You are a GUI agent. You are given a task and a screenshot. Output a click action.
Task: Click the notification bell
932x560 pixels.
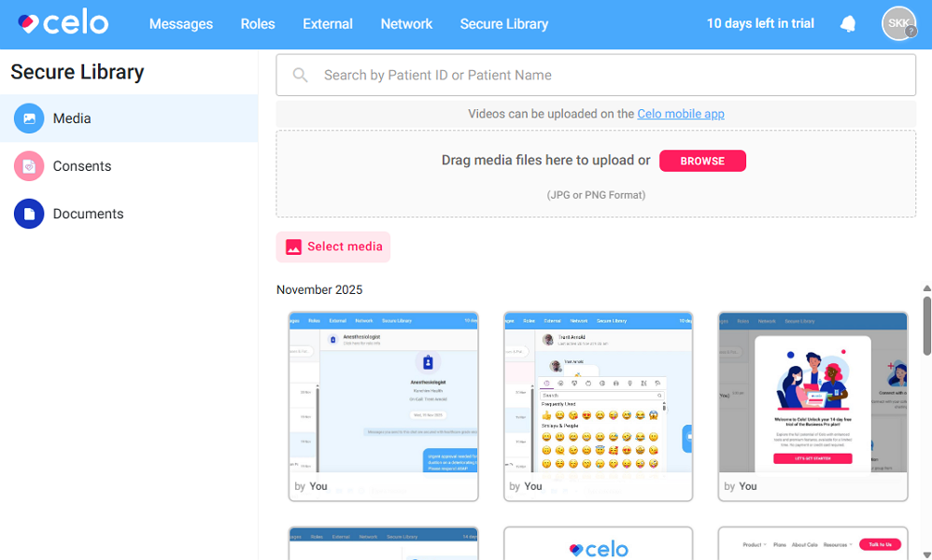847,23
